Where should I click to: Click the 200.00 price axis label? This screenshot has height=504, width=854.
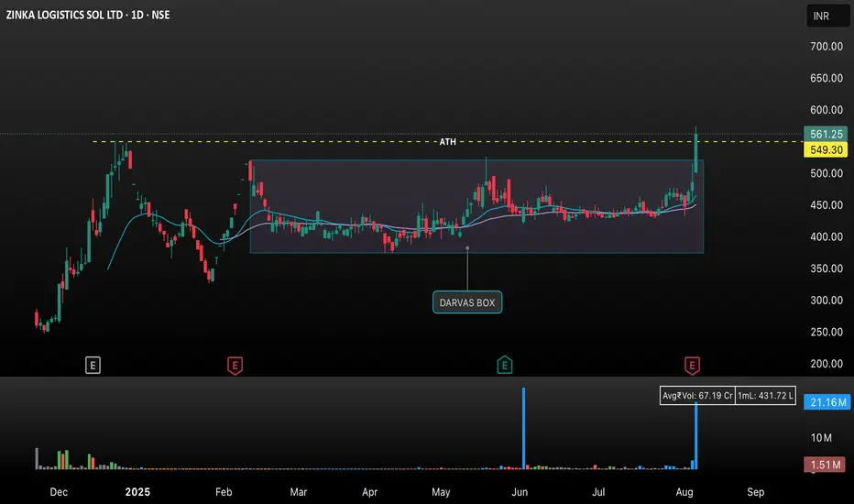tap(827, 364)
